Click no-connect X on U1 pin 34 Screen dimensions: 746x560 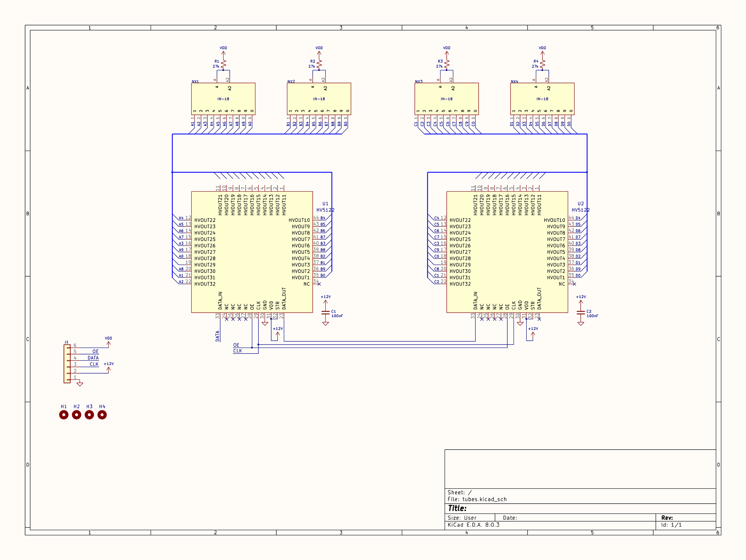pos(319,284)
